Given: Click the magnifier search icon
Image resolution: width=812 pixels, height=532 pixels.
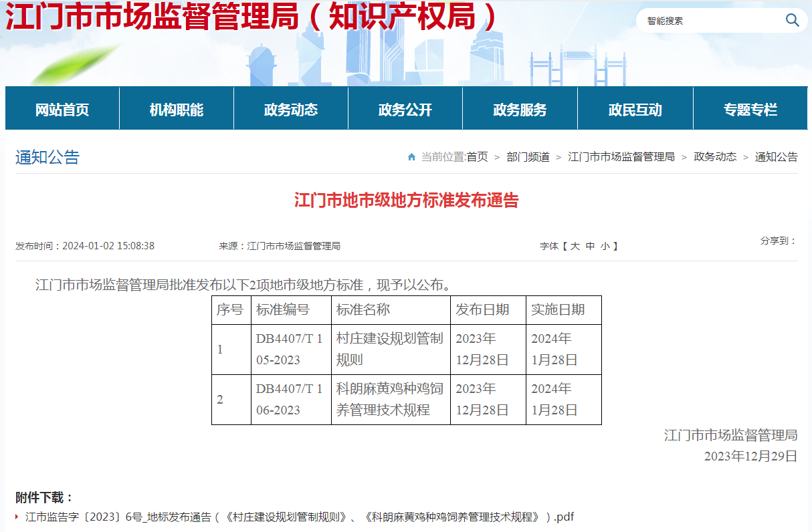Looking at the screenshot, I should 792,21.
